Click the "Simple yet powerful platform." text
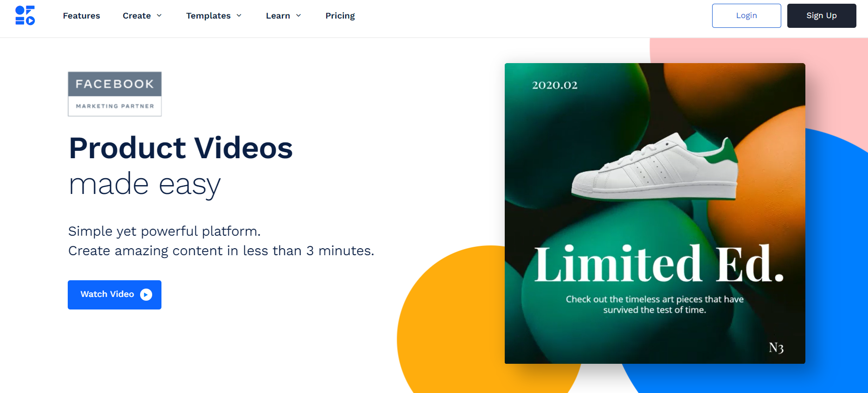The width and height of the screenshot is (868, 393). tap(165, 231)
